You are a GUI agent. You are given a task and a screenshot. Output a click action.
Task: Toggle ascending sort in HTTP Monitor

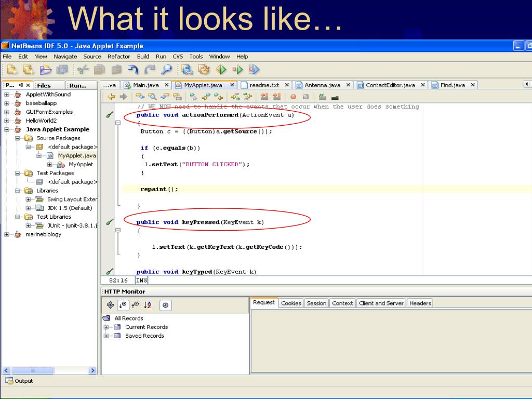pos(135,305)
